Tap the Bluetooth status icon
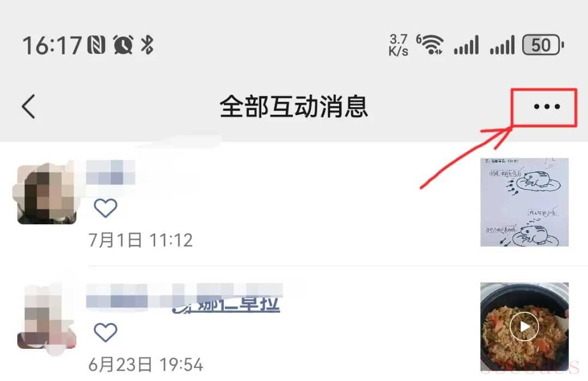588x381 pixels. click(147, 45)
